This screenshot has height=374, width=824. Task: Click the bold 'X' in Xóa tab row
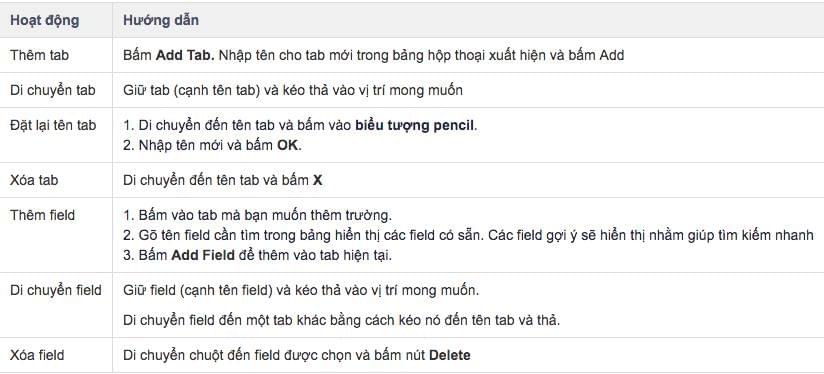[x=317, y=180]
